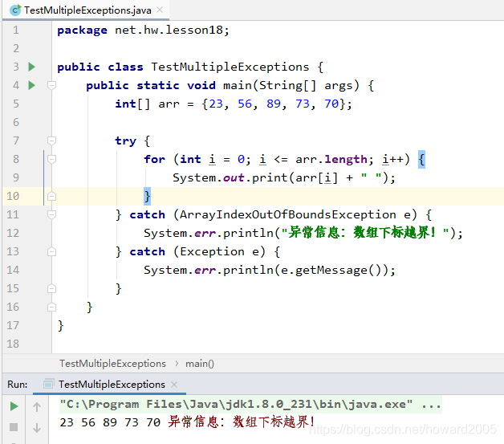Click the java.exe command line in console
The width and height of the screenshot is (504, 444).
tap(250, 405)
